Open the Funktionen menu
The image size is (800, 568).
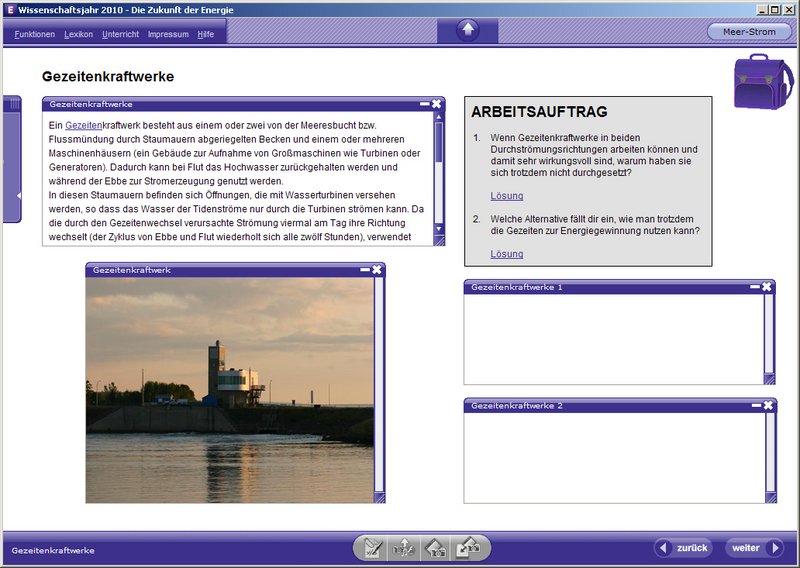tap(35, 34)
